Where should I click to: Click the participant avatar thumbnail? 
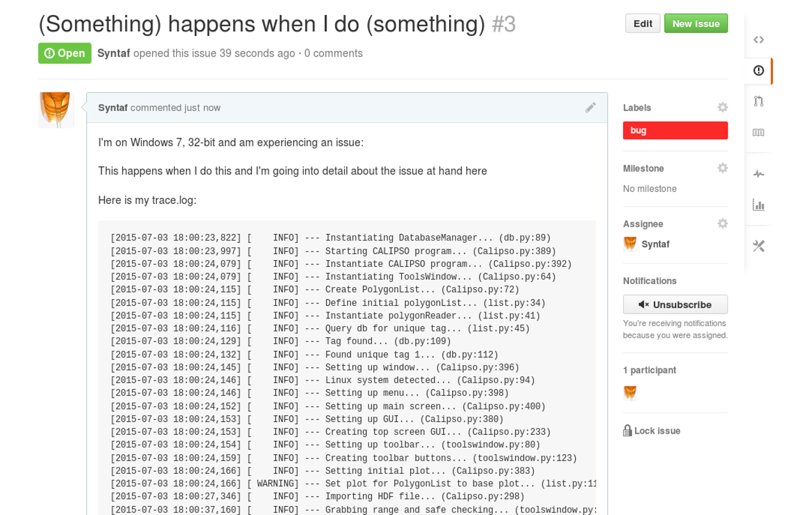pyautogui.click(x=630, y=392)
